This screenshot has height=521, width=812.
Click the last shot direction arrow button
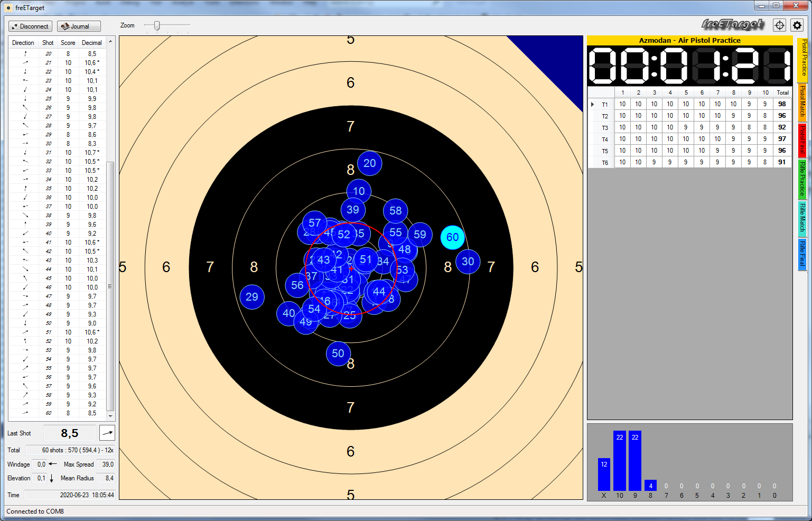tap(107, 433)
